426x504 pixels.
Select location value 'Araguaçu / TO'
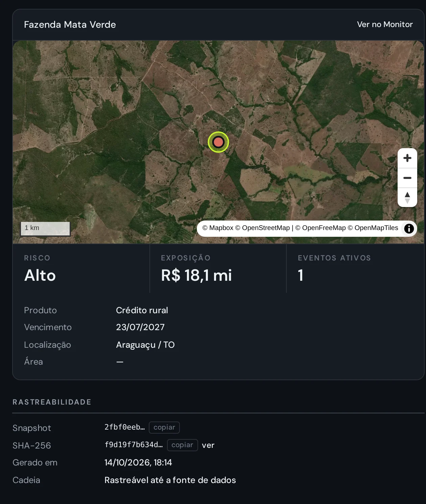tap(145, 345)
